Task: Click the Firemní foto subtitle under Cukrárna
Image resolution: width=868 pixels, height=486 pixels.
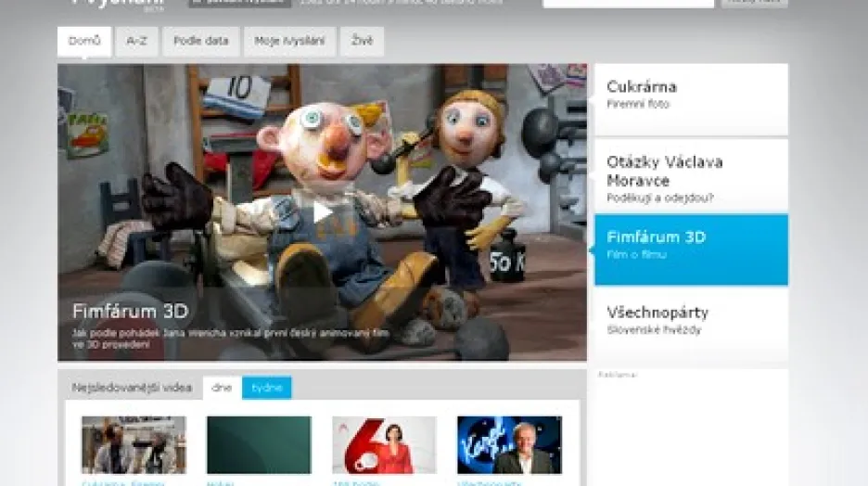Action: [638, 104]
